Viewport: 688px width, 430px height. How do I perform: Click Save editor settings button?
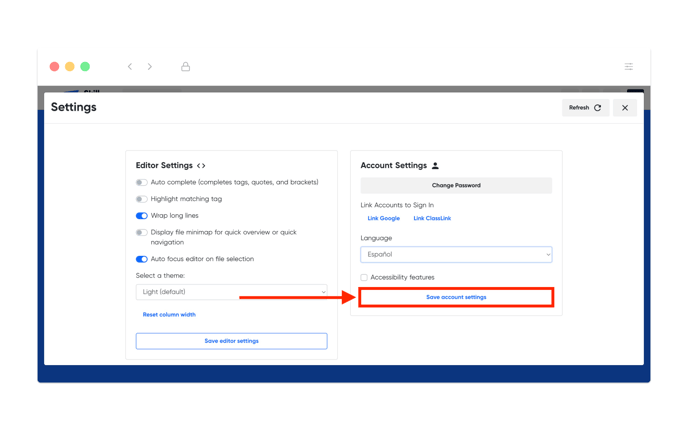(x=232, y=341)
